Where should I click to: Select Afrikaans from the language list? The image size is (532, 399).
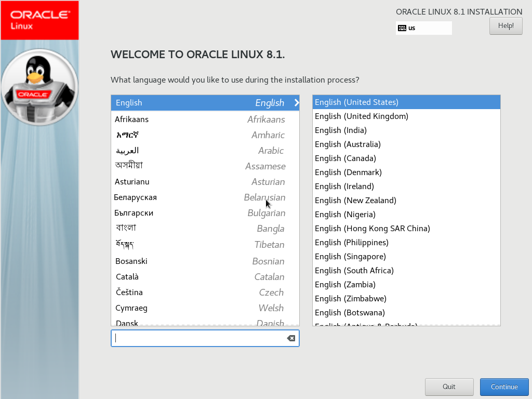click(205, 119)
